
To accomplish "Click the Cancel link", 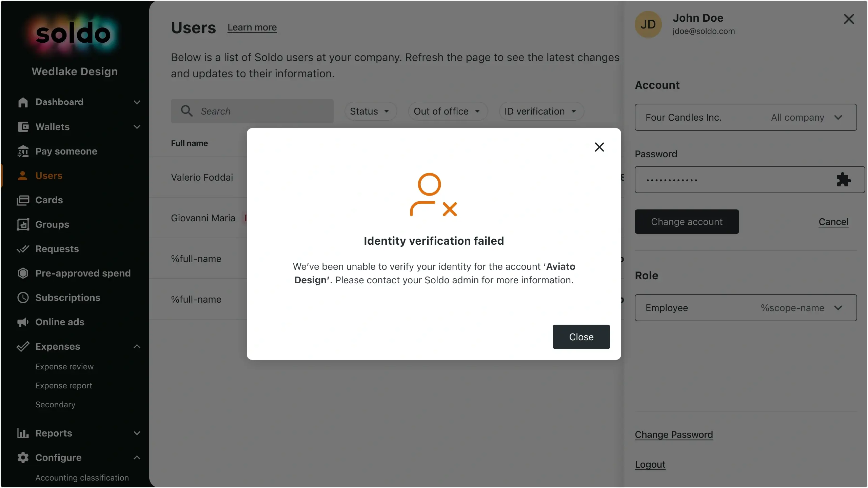I will pyautogui.click(x=833, y=222).
